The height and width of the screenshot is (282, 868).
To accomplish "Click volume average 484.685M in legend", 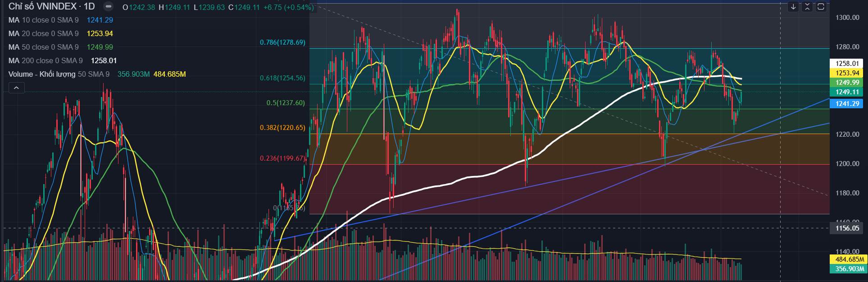I will (x=170, y=74).
